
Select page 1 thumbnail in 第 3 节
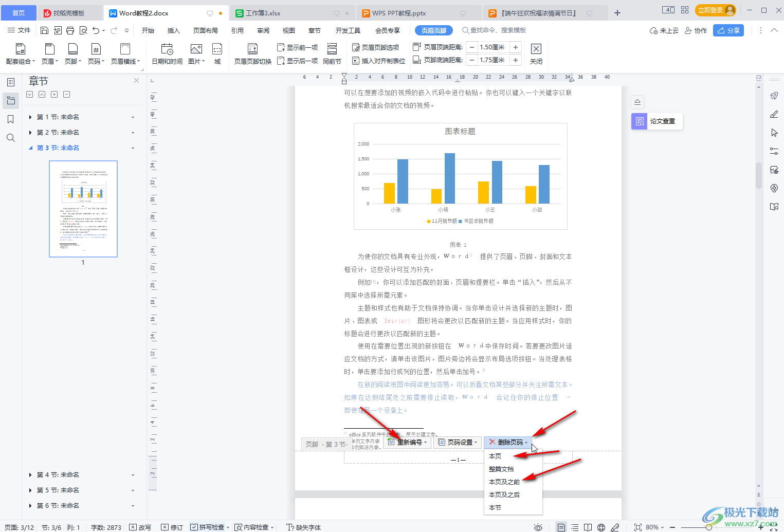[x=83, y=209]
